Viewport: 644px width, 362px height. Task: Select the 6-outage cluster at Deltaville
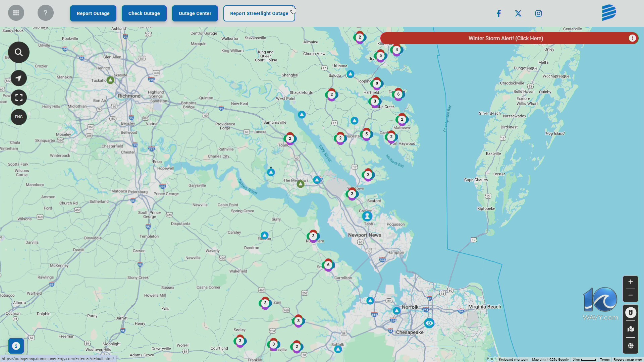click(x=398, y=94)
